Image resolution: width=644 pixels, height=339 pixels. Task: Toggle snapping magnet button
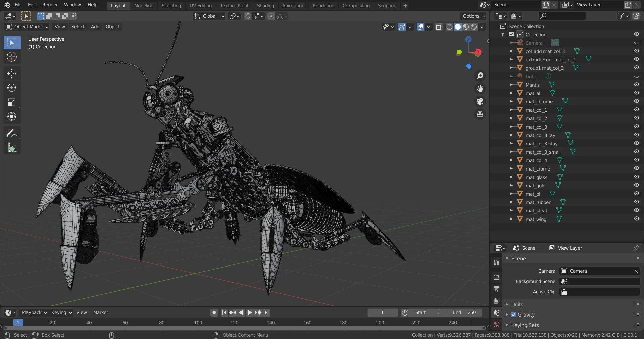click(247, 16)
